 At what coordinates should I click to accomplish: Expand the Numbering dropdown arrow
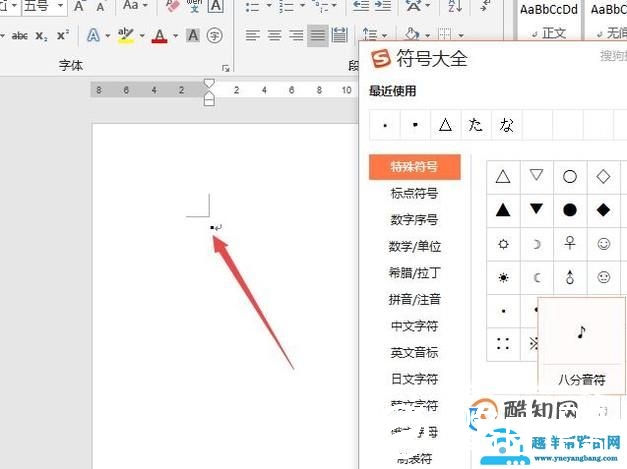(x=303, y=6)
